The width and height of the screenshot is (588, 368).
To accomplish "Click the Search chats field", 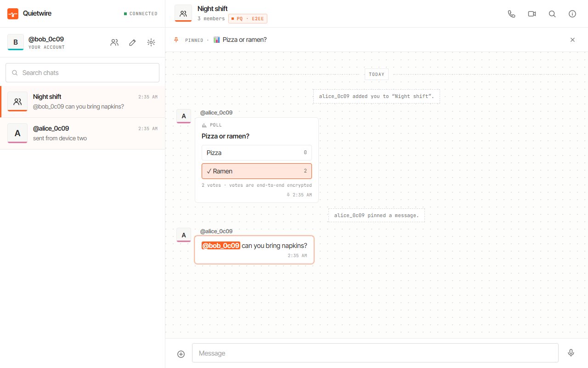I will 83,73.
